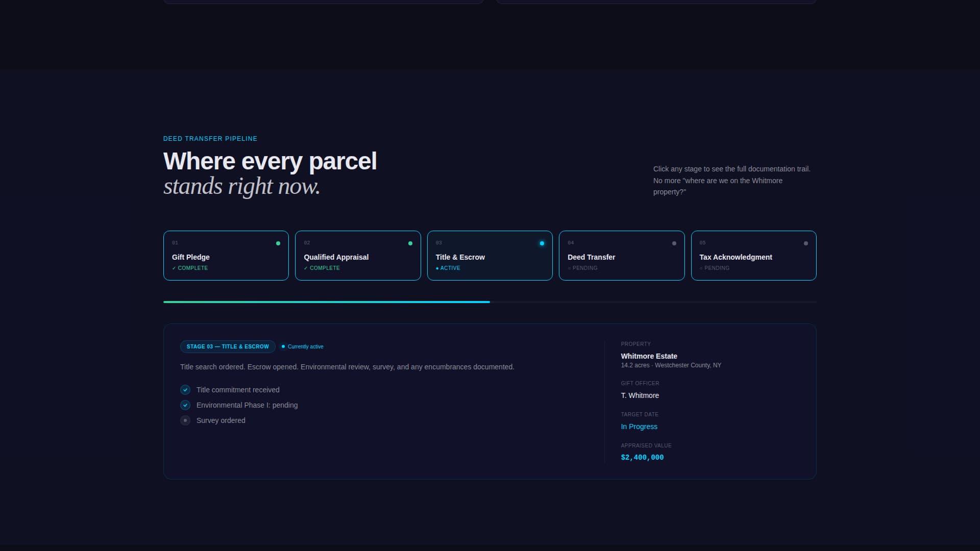The height and width of the screenshot is (551, 980).
Task: Click the In Progress target date
Action: (639, 427)
